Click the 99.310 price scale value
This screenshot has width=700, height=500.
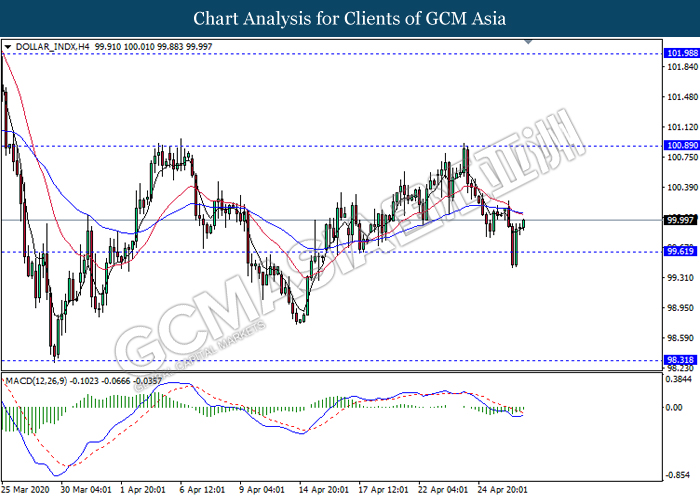point(680,278)
